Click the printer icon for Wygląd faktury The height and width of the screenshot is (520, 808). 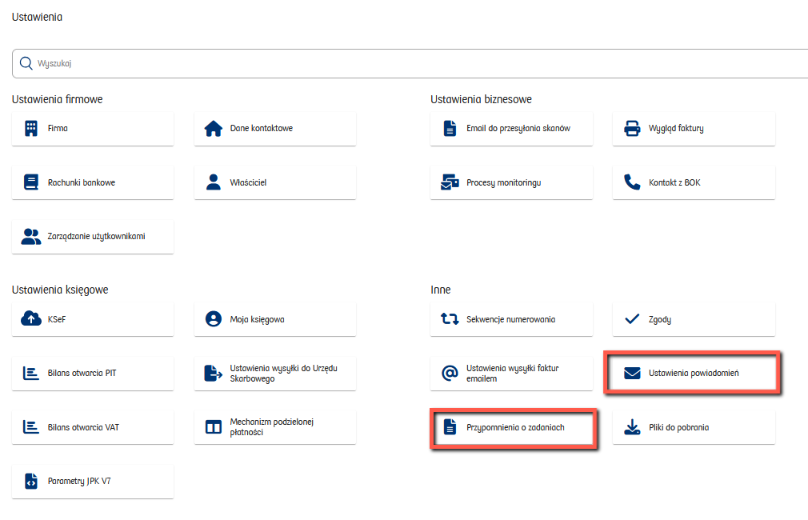point(632,128)
